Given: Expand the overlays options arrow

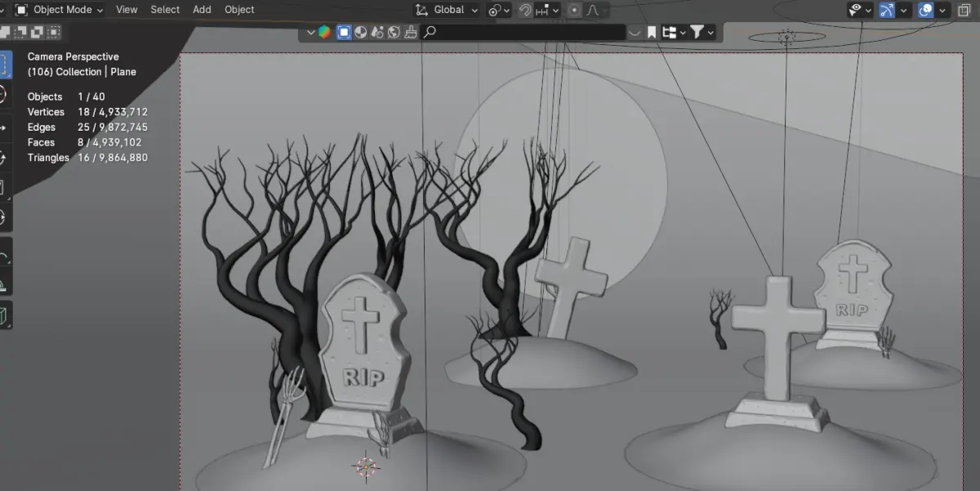Looking at the screenshot, I should [942, 10].
